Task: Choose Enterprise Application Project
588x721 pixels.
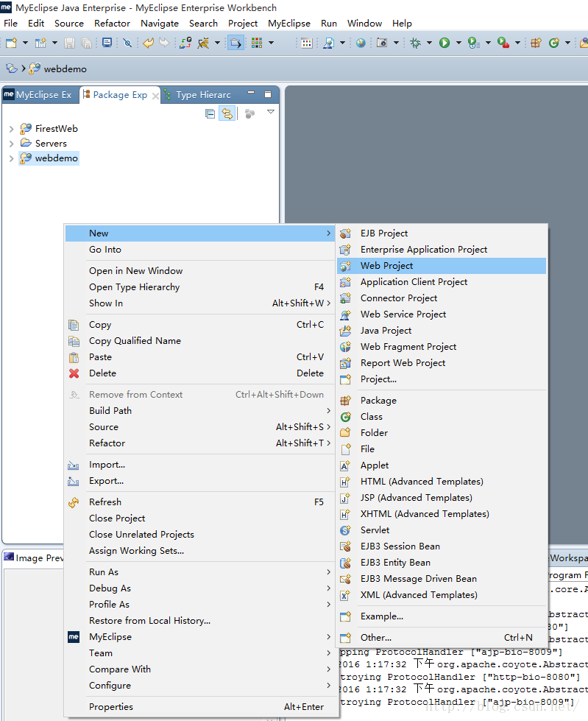Action: point(442,250)
